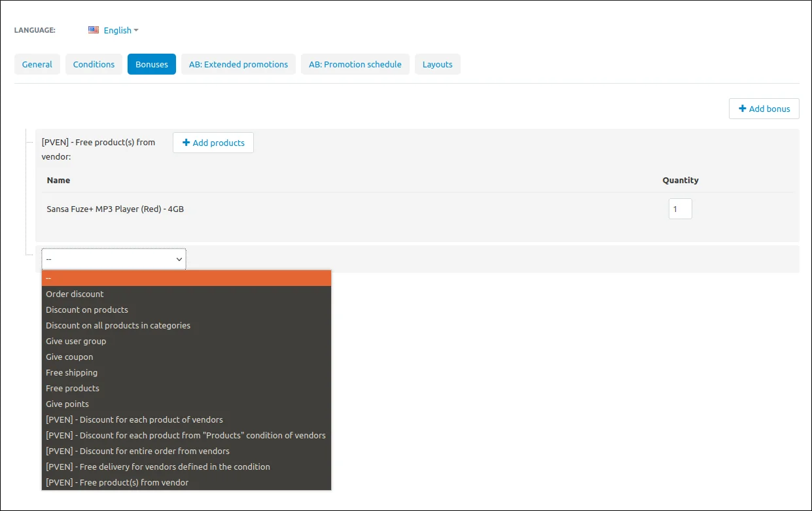Click the LANGUAGE label
Viewport: 812px width, 511px height.
tap(35, 30)
